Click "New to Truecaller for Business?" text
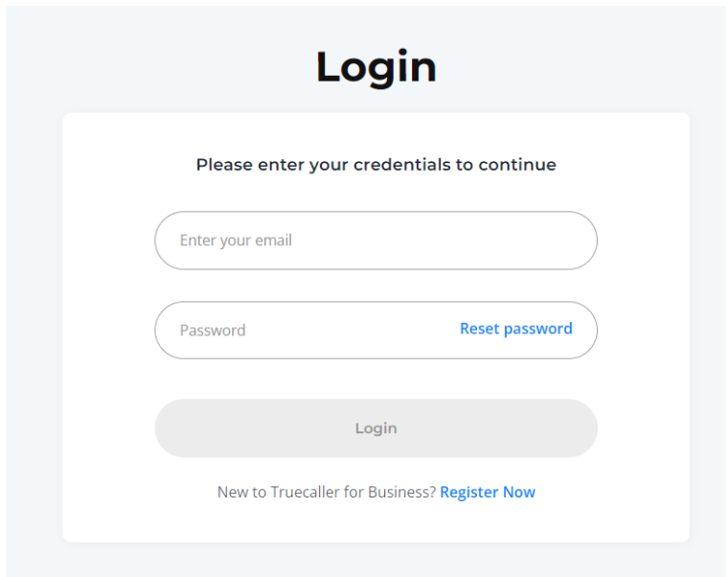This screenshot has width=728, height=577. pos(326,492)
